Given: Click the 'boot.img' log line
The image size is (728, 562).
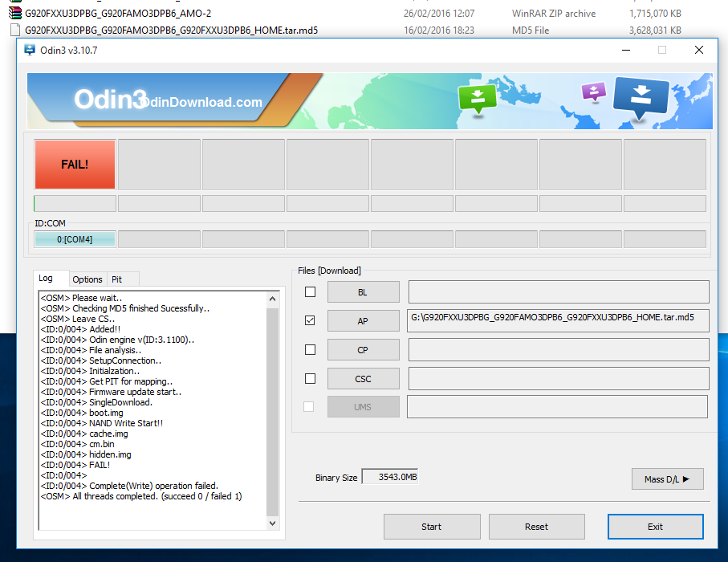Looking at the screenshot, I should click(x=82, y=413).
